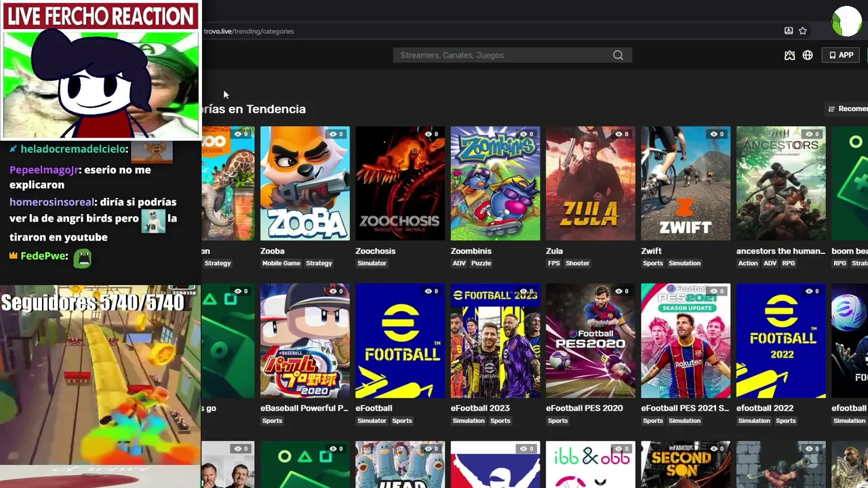The height and width of the screenshot is (488, 868).
Task: Click the 'eFootball PES 2021 S...' title
Action: click(x=685, y=408)
